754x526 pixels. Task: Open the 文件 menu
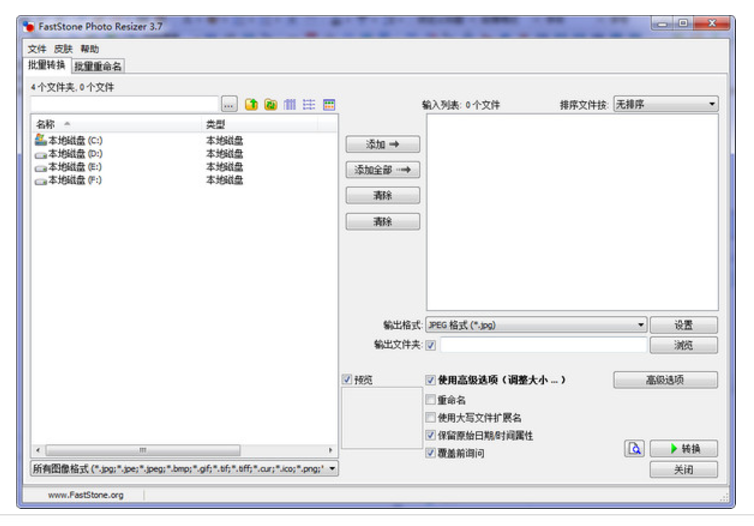[37, 49]
